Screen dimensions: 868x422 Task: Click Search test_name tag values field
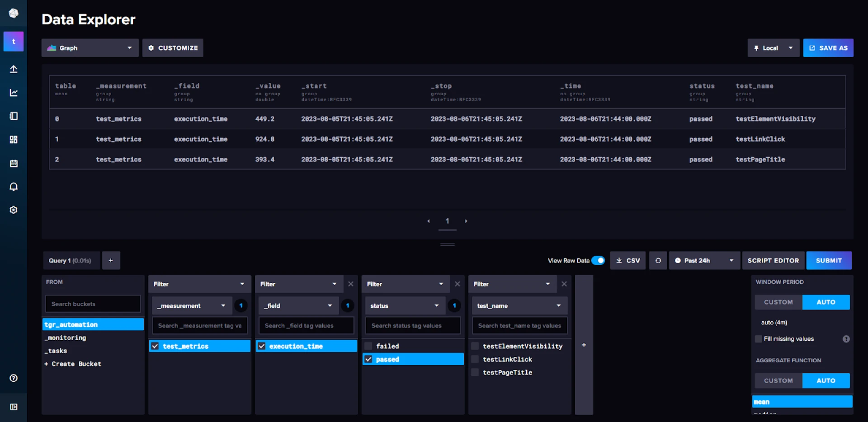coord(520,326)
